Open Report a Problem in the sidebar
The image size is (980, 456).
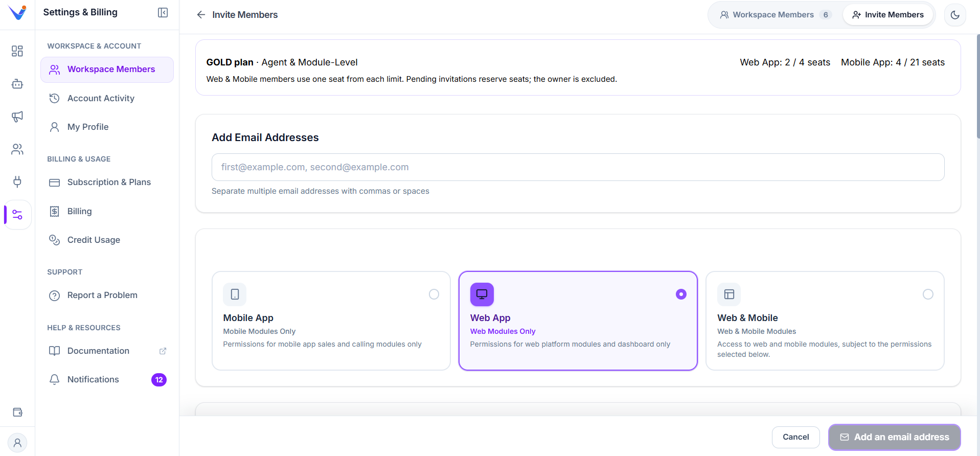[107, 295]
